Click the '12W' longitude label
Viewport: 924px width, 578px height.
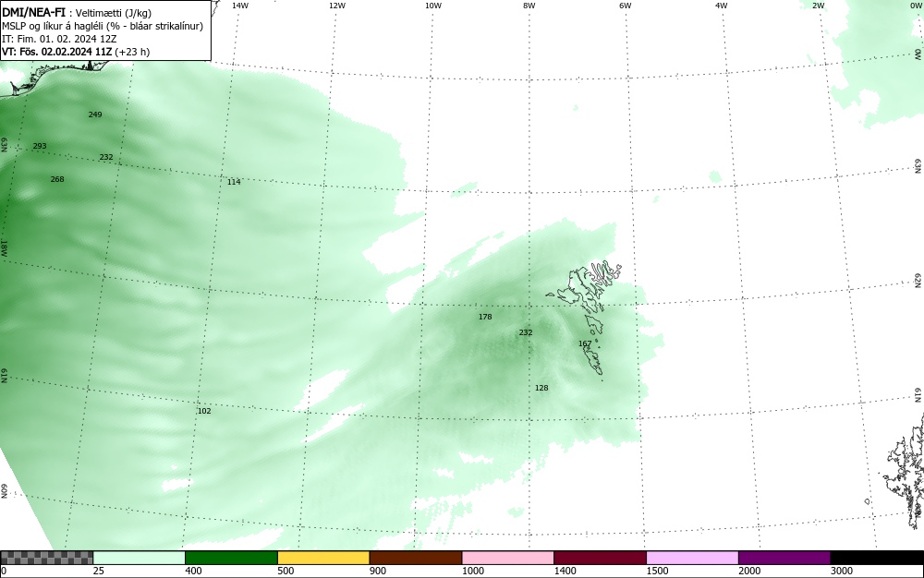coord(336,6)
